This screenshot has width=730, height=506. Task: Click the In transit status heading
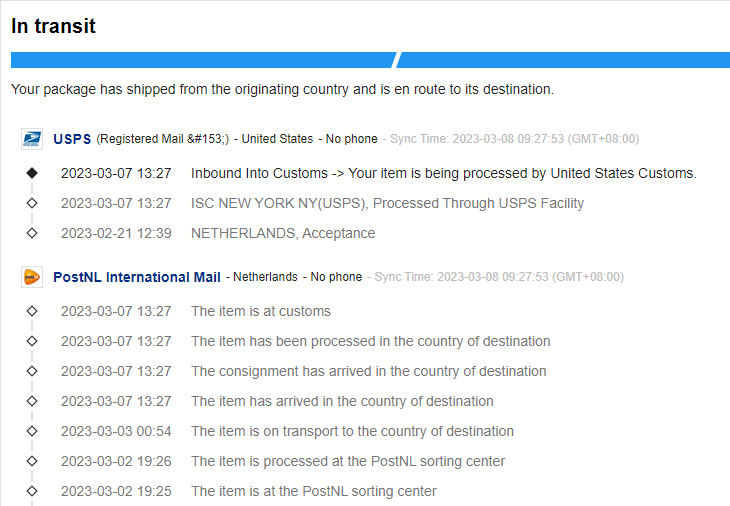[x=53, y=26]
